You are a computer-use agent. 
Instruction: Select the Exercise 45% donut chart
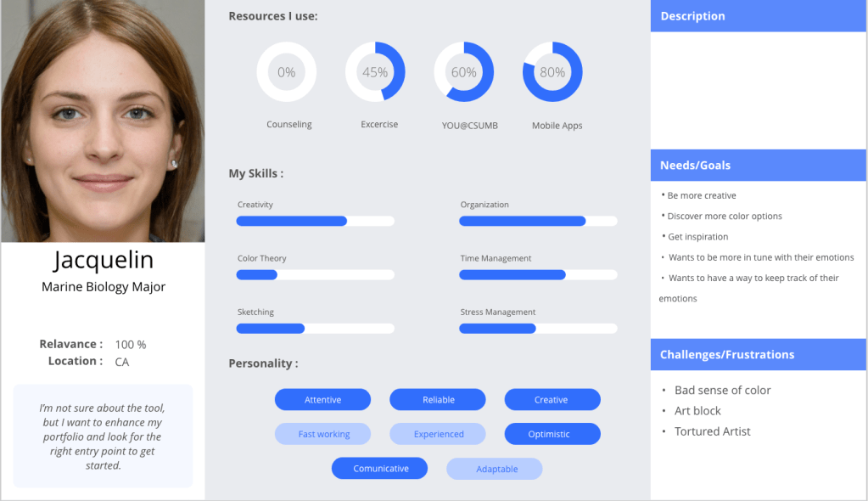[x=375, y=72]
